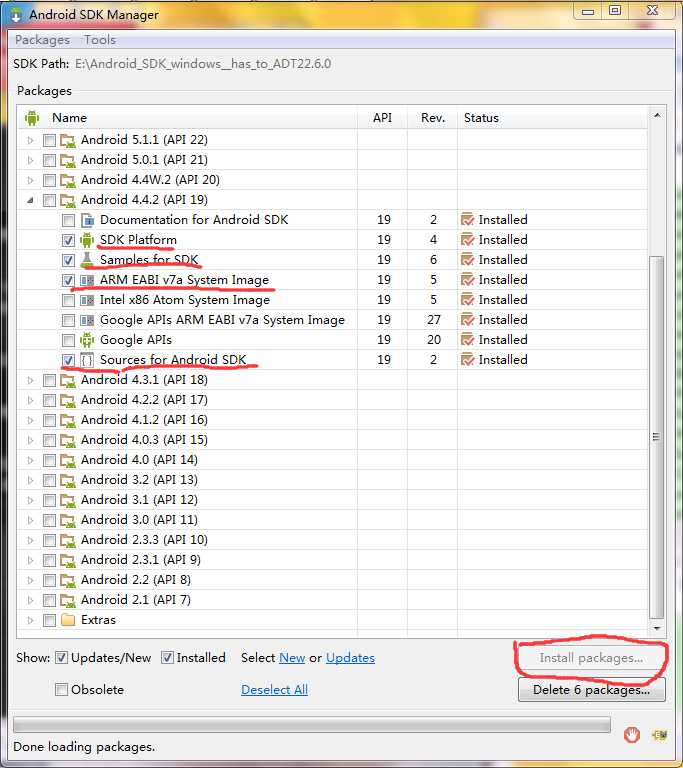Check the Intel x86 Atom System Image checkbox

point(68,300)
